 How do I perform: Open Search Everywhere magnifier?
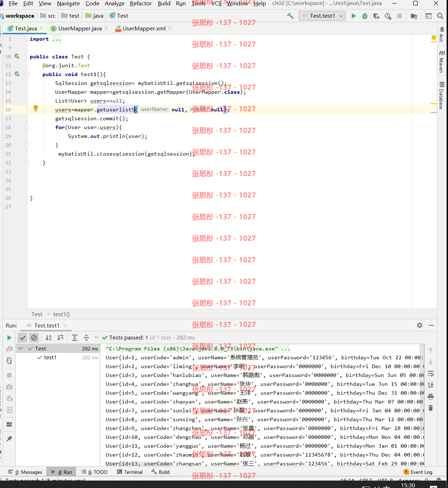[x=440, y=16]
